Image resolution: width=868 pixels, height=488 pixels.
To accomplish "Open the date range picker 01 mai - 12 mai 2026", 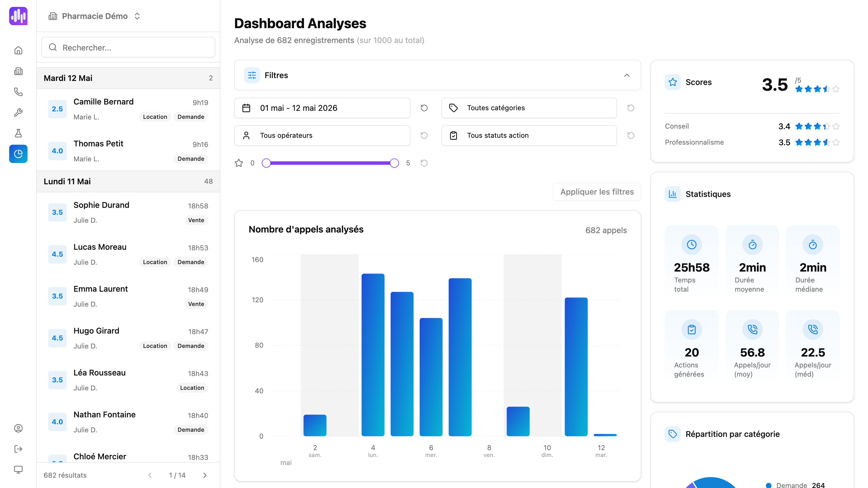I will [x=322, y=108].
